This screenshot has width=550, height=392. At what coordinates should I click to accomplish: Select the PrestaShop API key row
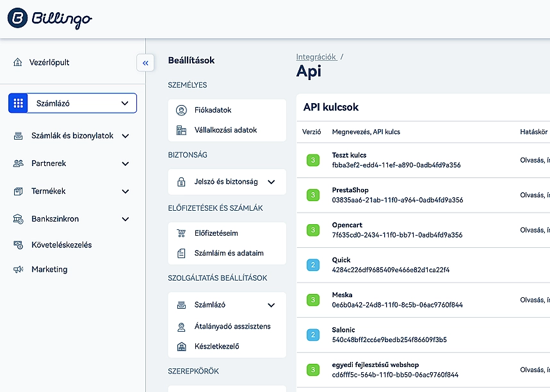coord(397,195)
